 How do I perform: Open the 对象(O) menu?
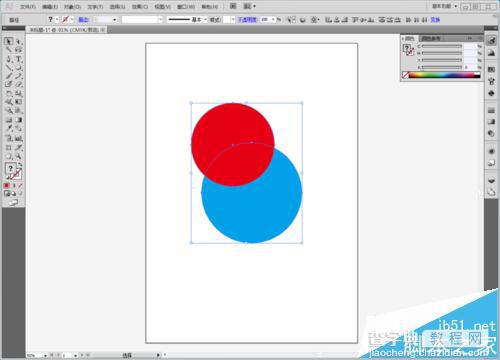(x=72, y=7)
